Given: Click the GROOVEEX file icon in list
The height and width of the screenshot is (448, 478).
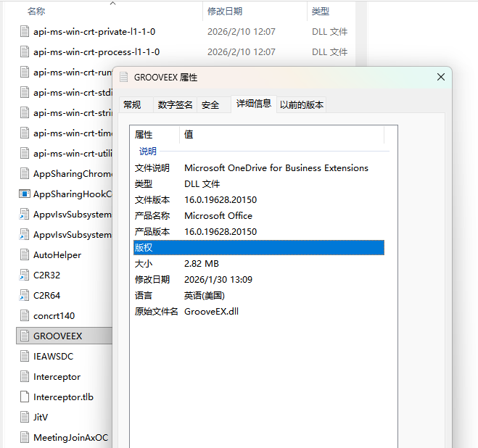Looking at the screenshot, I should tap(25, 336).
